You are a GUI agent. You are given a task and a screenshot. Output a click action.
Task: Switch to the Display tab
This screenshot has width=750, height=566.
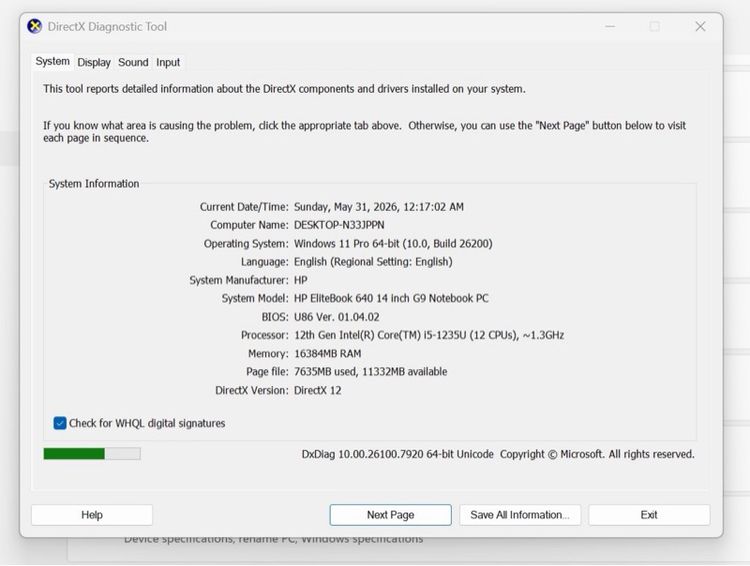(x=94, y=63)
